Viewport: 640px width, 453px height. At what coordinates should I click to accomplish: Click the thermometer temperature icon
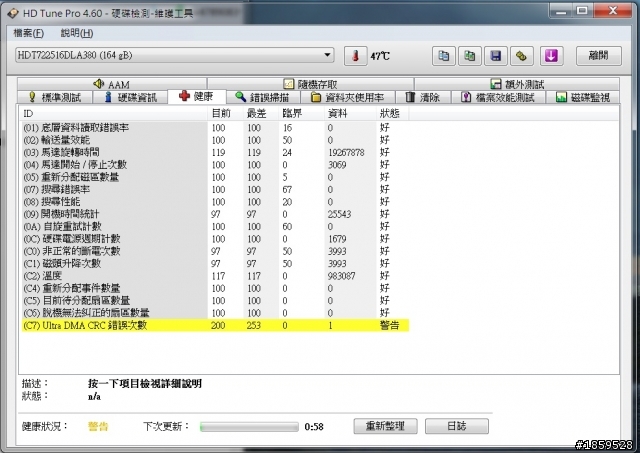pyautogui.click(x=355, y=56)
